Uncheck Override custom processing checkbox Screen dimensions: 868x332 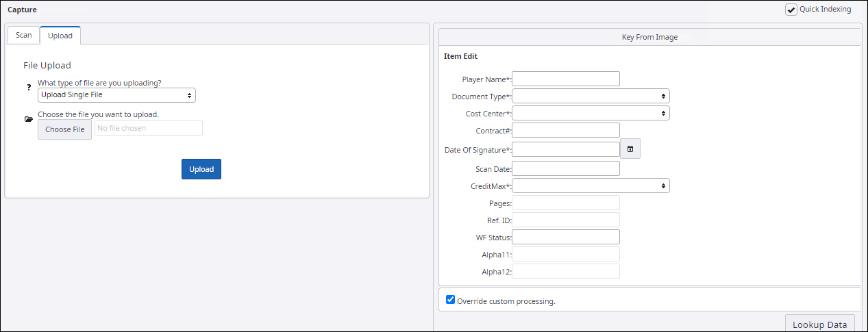[x=450, y=300]
